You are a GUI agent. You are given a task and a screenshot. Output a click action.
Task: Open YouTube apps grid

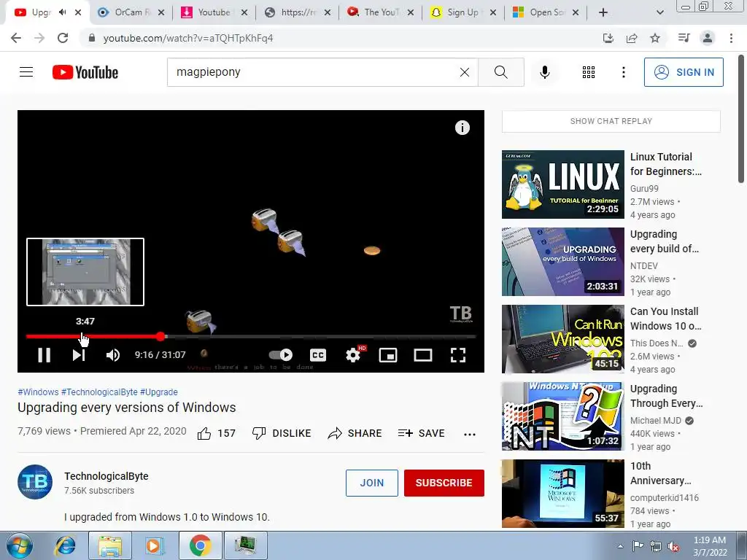(x=589, y=72)
